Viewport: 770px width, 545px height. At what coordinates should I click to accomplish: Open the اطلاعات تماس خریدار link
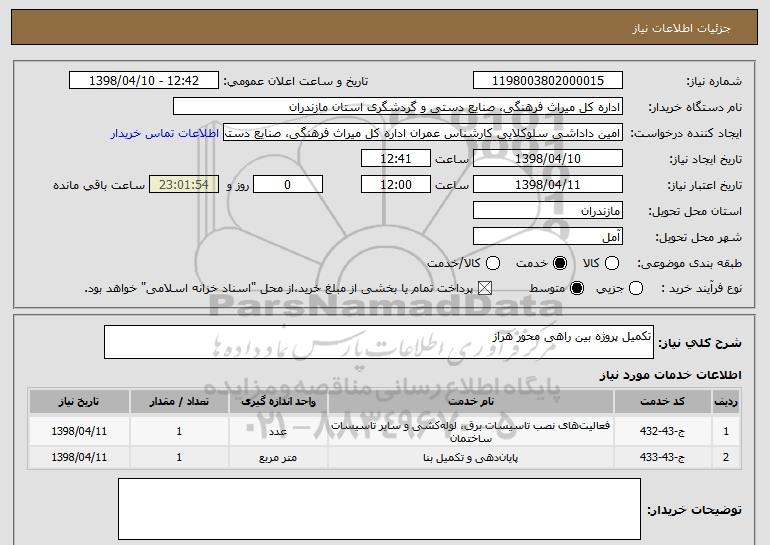tap(165, 133)
